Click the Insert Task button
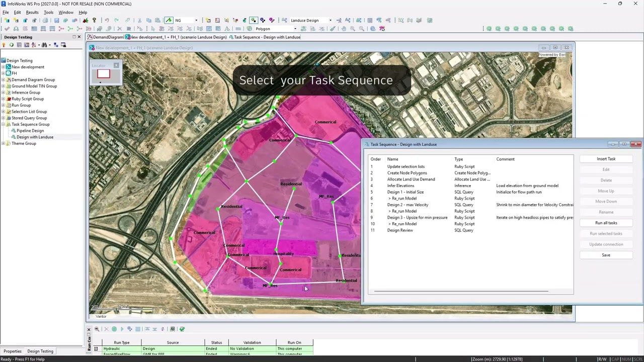Screen dimensions: 644x362 606,159
